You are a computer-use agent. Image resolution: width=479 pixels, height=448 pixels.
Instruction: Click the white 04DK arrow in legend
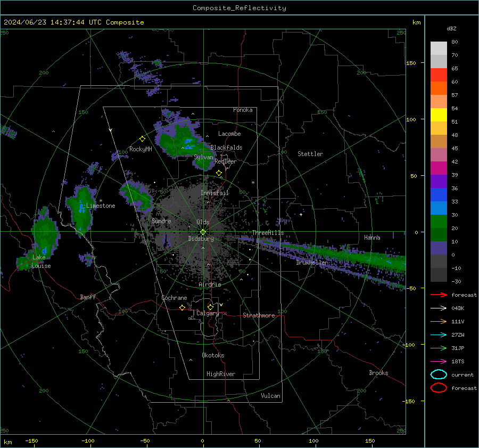coord(439,308)
